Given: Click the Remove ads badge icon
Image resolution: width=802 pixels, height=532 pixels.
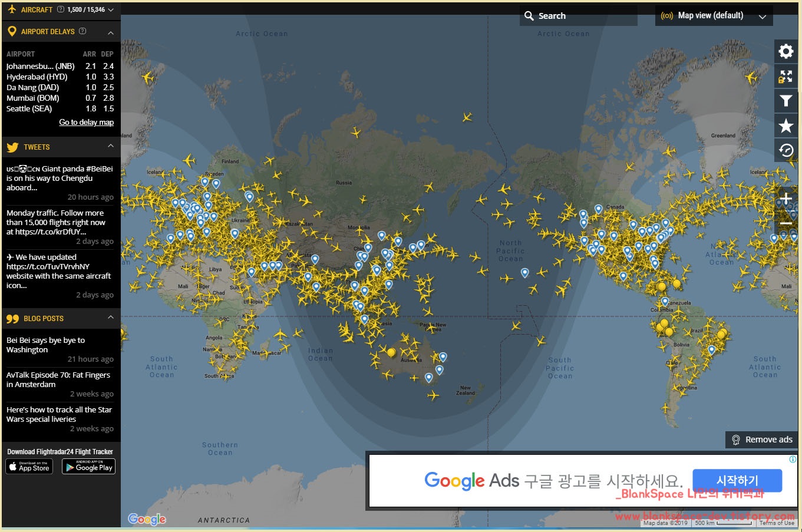Looking at the screenshot, I should point(735,440).
